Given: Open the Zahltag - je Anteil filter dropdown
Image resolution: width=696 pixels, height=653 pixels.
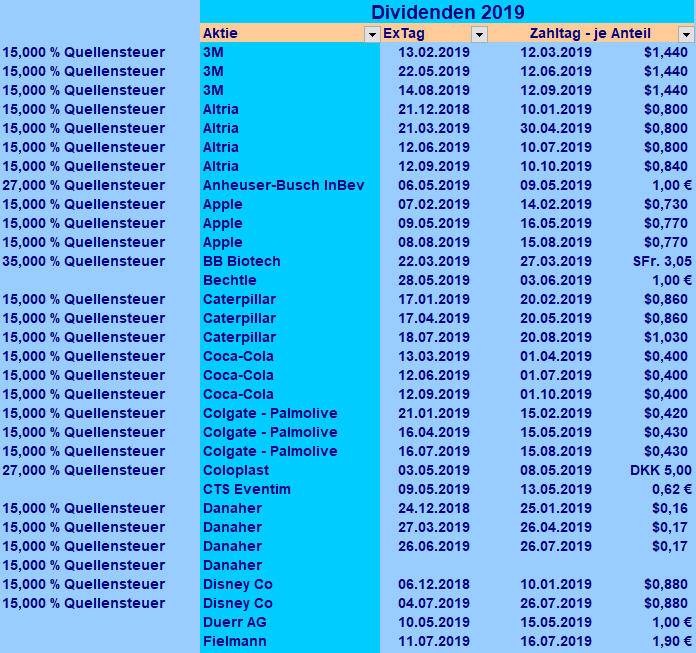Looking at the screenshot, I should coord(686,34).
